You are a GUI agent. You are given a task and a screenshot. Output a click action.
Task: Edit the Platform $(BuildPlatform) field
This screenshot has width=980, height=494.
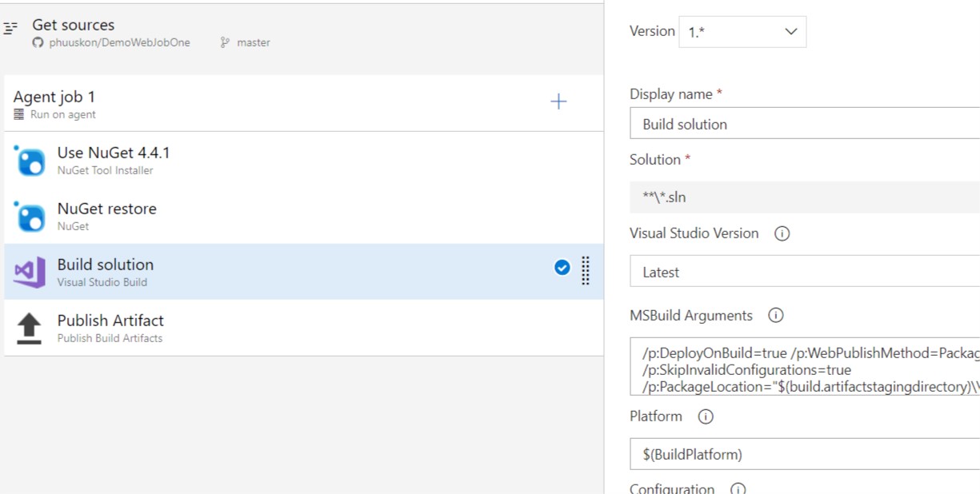(805, 454)
